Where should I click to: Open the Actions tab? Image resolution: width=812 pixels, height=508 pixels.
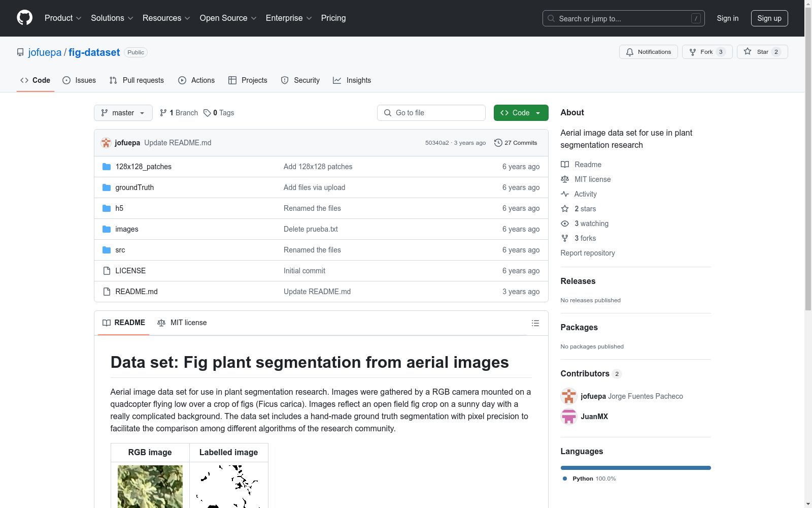(196, 80)
